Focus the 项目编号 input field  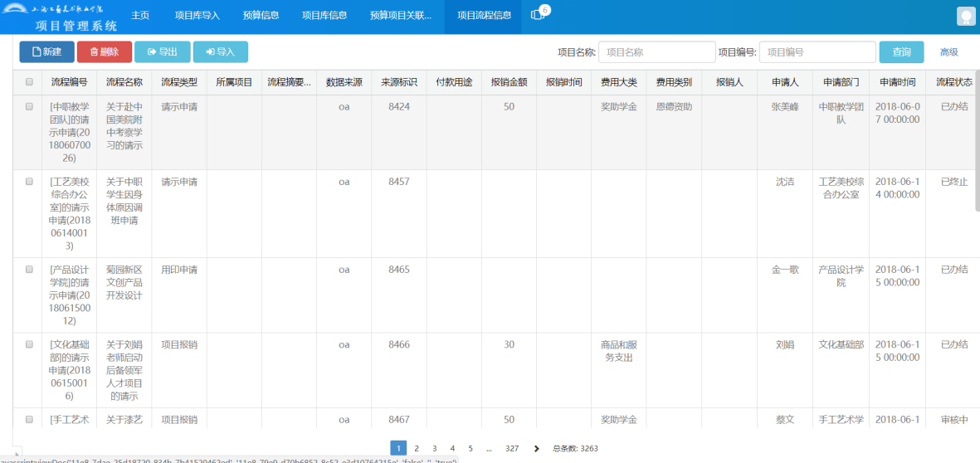coord(817,52)
